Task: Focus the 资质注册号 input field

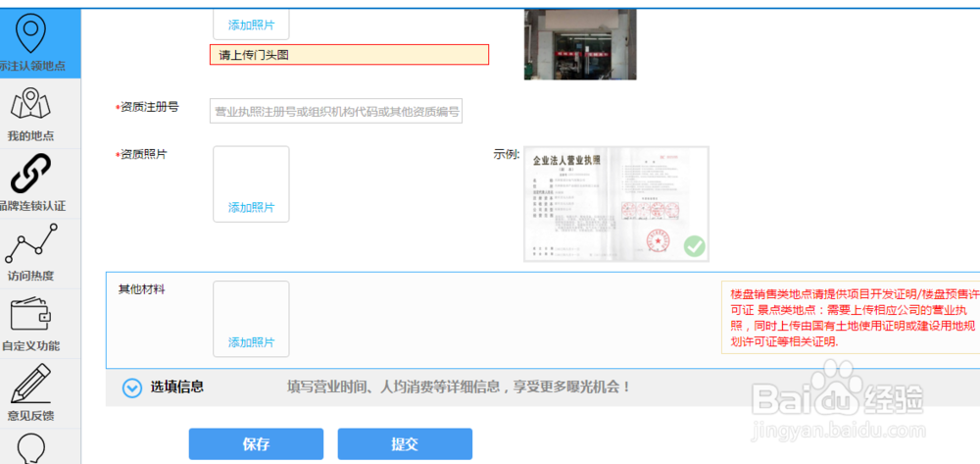Action: pos(336,111)
